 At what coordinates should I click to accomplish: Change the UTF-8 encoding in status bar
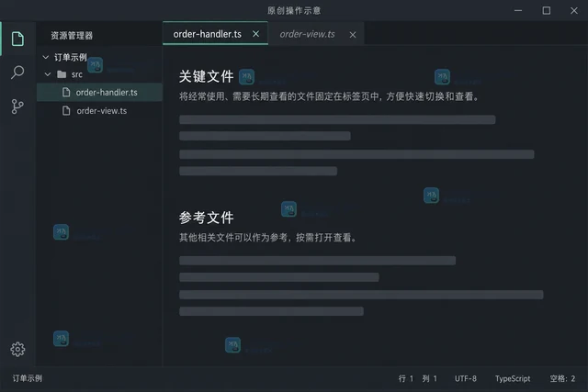tap(466, 378)
